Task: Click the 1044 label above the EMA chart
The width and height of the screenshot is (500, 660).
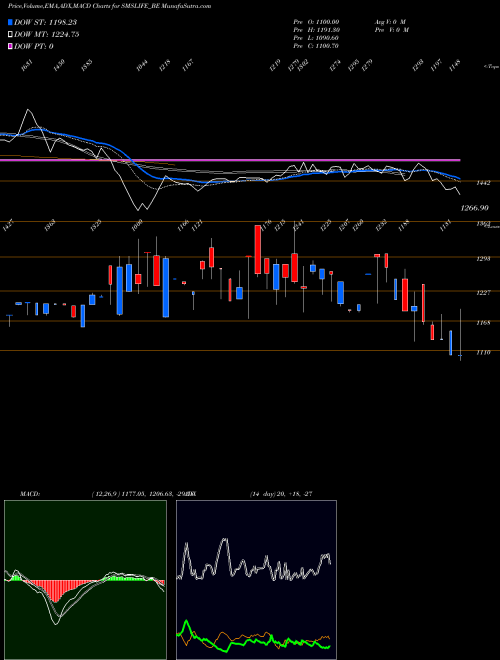Action: pyautogui.click(x=142, y=65)
